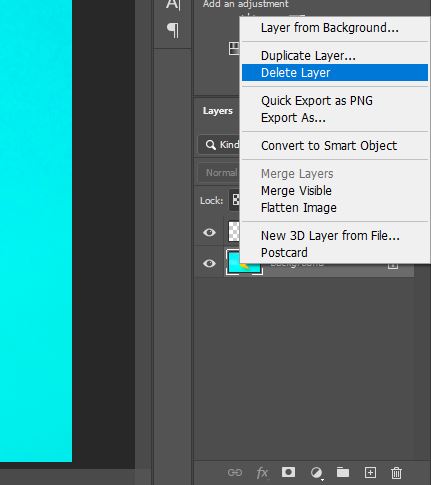Open the Kind filter dropdown
Image resolution: width=431 pixels, height=485 pixels.
pos(219,145)
